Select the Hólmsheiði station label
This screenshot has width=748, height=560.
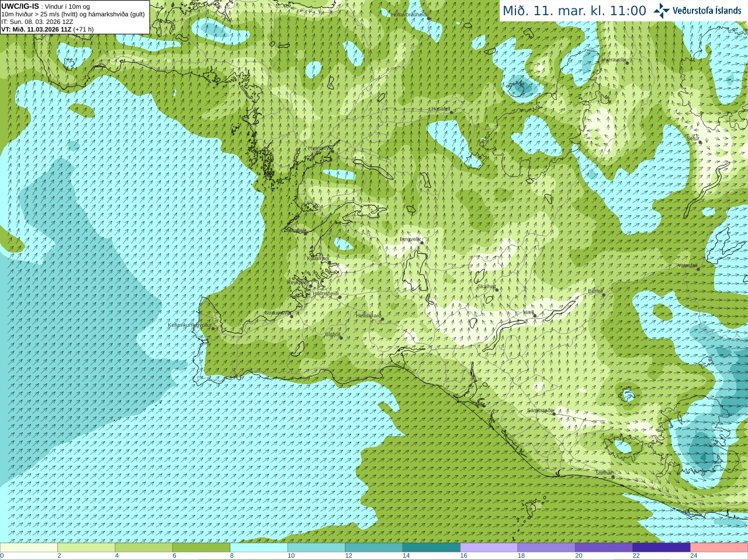click(x=325, y=293)
